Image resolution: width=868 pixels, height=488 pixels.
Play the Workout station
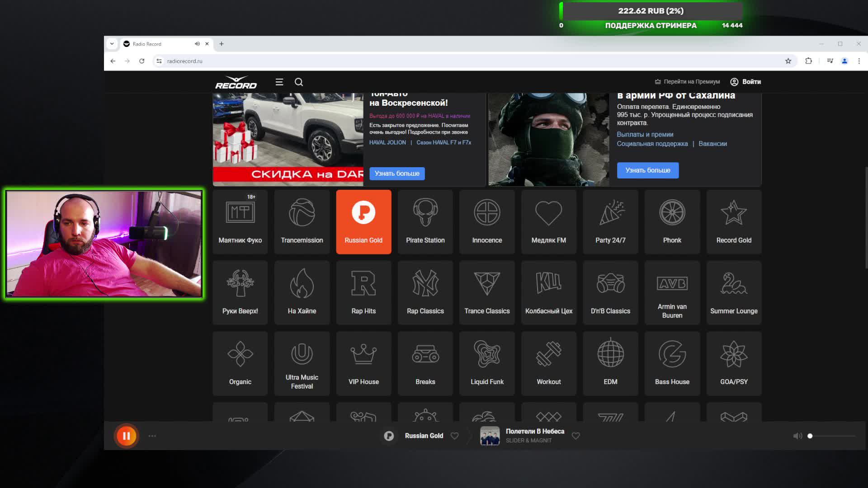(549, 363)
